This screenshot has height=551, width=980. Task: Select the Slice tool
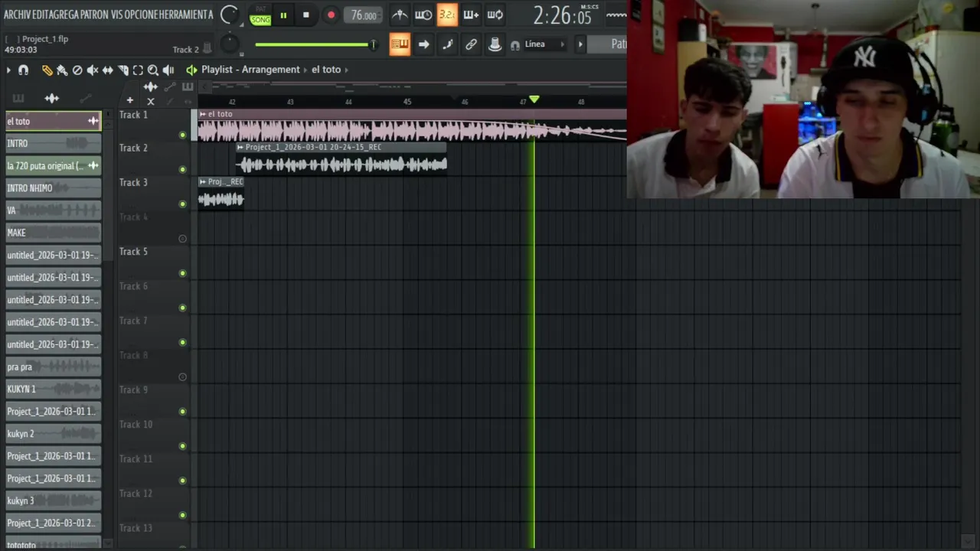coord(122,70)
